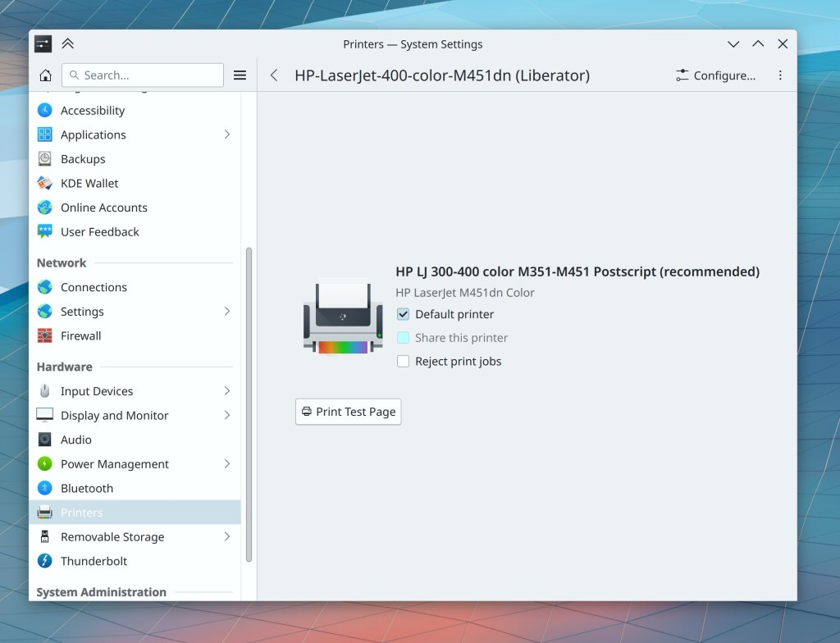
Task: Click the Configure... button
Action: tap(715, 75)
